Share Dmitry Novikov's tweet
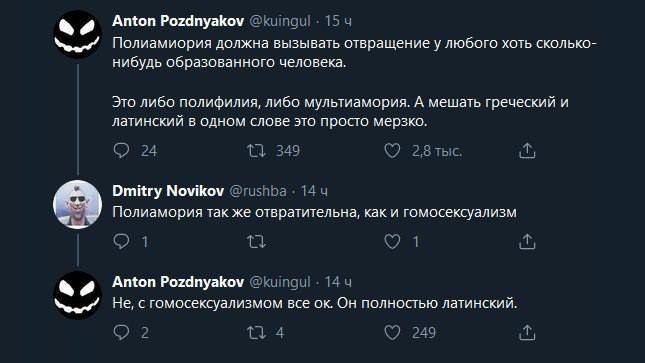The image size is (645, 363). click(527, 242)
